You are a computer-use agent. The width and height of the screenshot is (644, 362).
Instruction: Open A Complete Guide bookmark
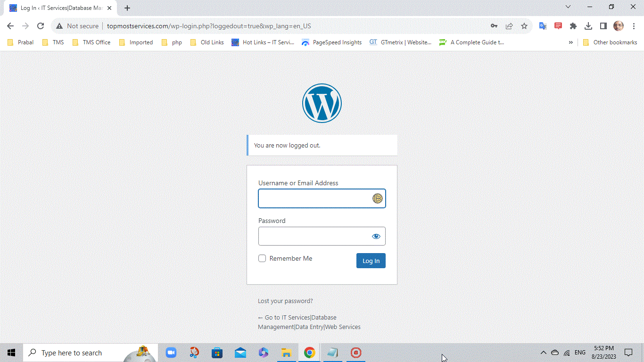pyautogui.click(x=471, y=42)
